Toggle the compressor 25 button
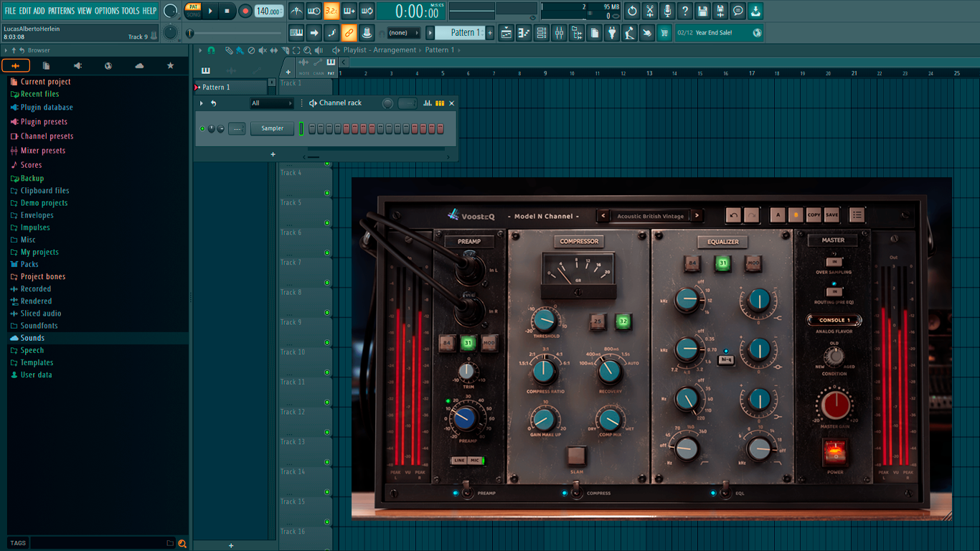The width and height of the screenshot is (980, 551). point(598,321)
